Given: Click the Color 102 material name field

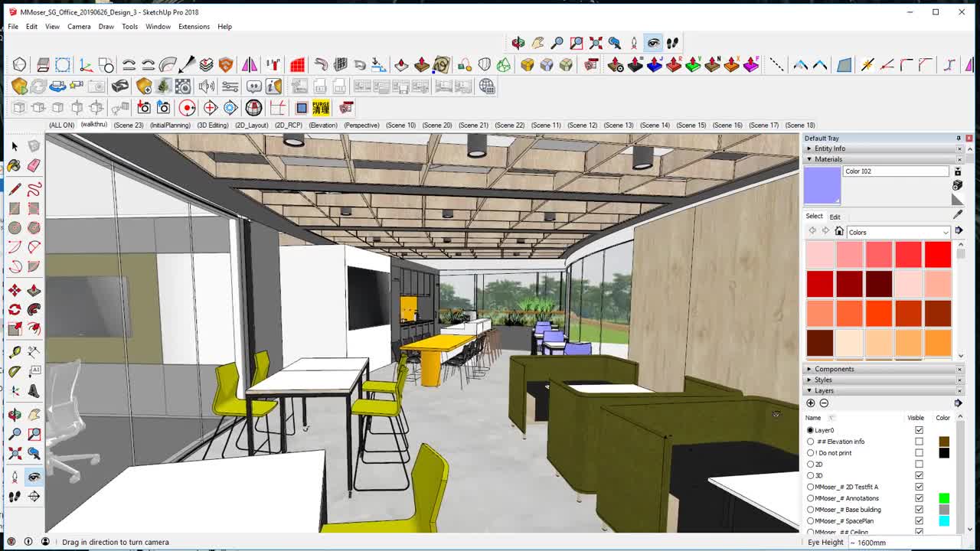Looking at the screenshot, I should click(896, 171).
